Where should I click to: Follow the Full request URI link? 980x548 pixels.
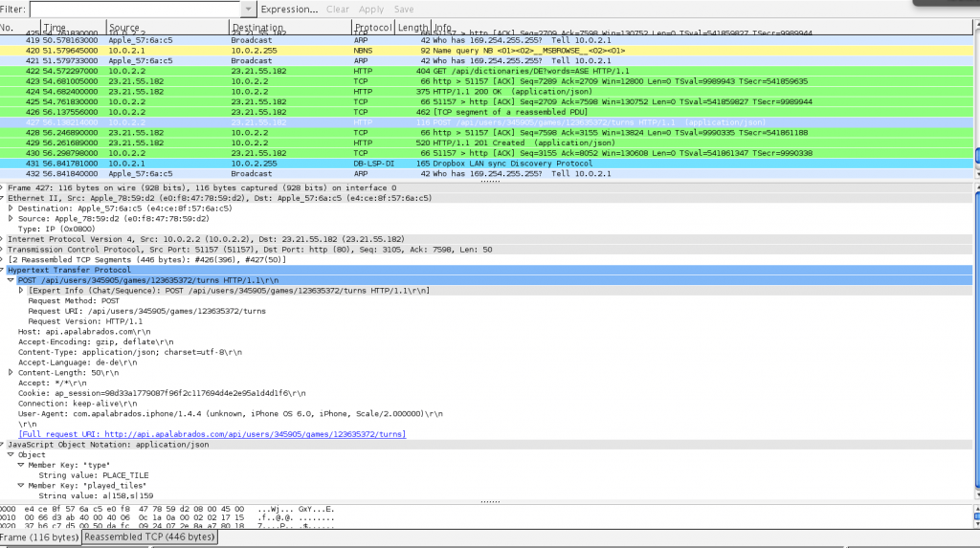(212, 434)
